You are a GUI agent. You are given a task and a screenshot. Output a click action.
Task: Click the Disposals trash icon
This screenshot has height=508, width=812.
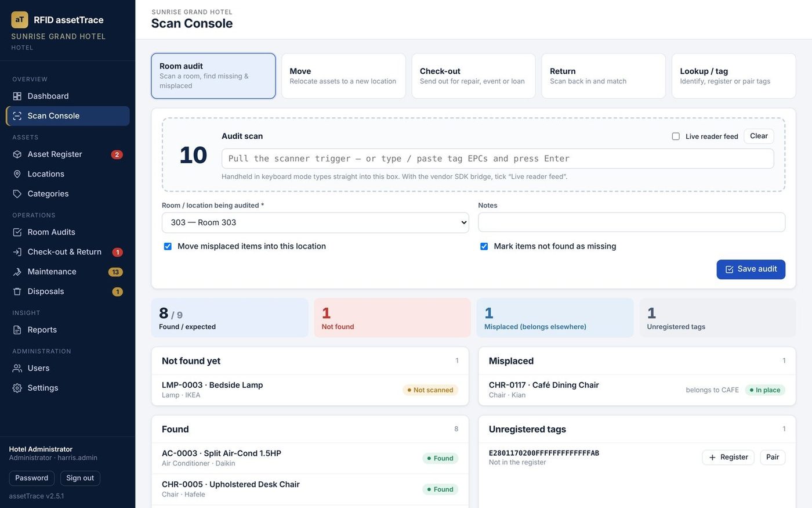click(x=17, y=291)
